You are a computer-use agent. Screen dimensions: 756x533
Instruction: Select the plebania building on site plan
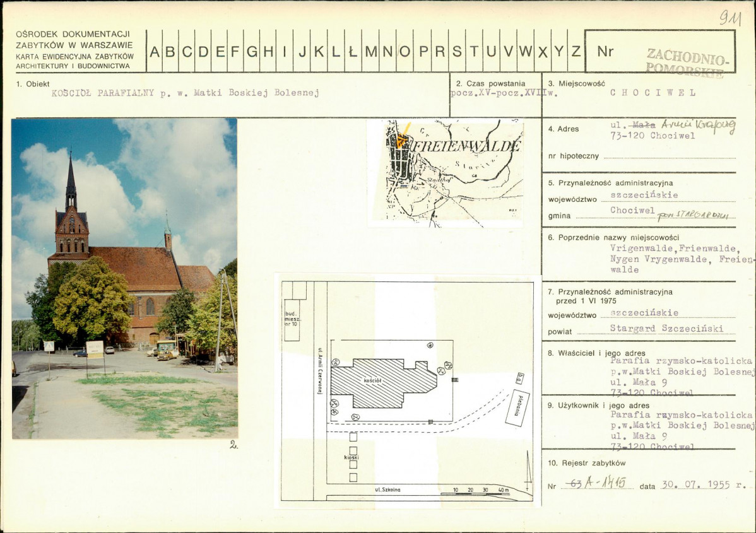click(x=517, y=408)
